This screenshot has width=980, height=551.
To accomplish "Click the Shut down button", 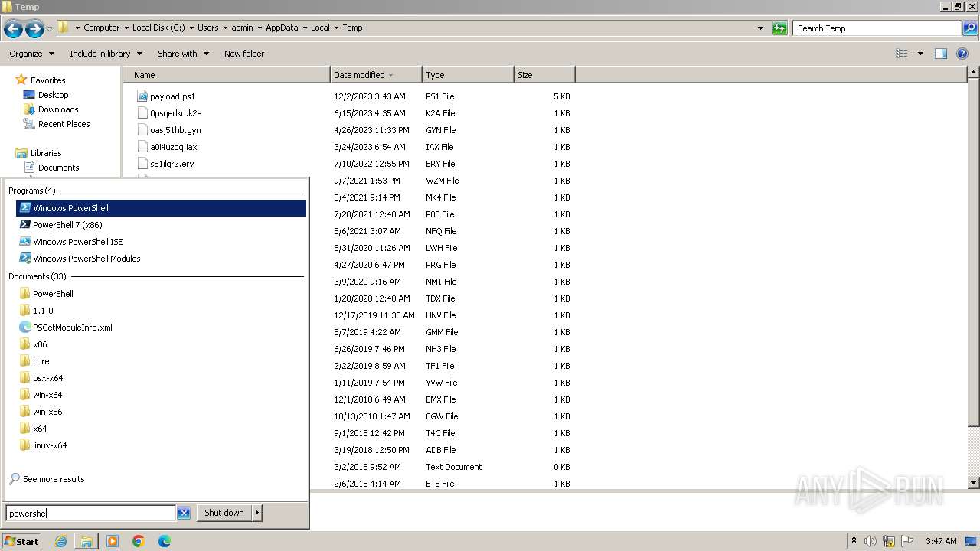I will point(224,513).
